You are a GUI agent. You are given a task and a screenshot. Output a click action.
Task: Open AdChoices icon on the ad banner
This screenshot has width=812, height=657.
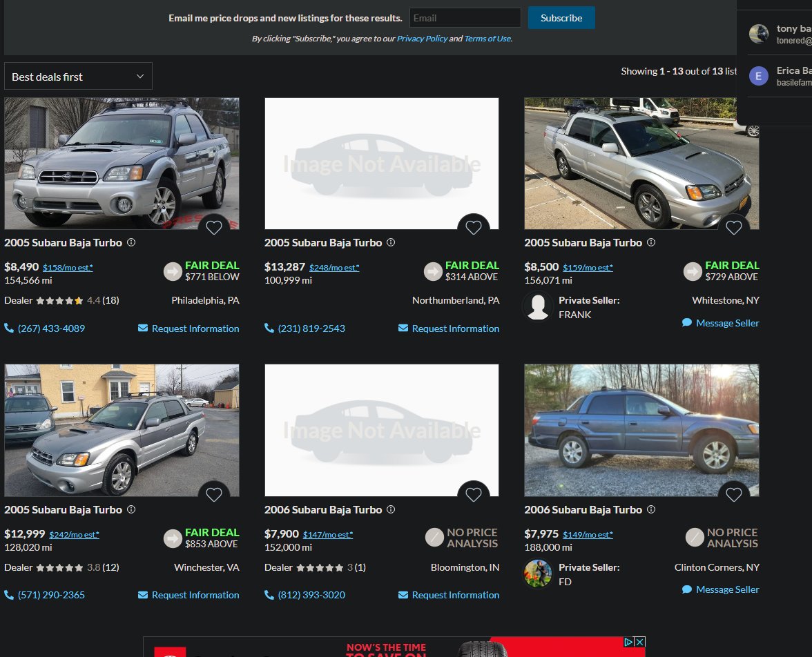(628, 642)
